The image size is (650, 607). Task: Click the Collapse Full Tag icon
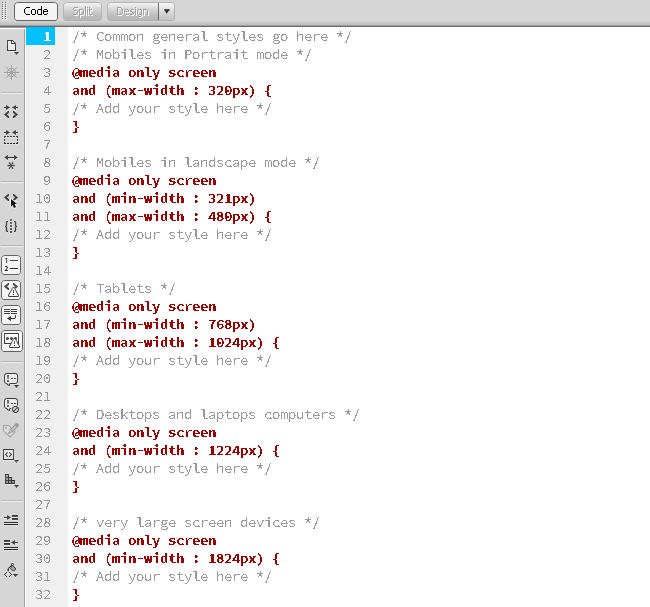tap(12, 112)
